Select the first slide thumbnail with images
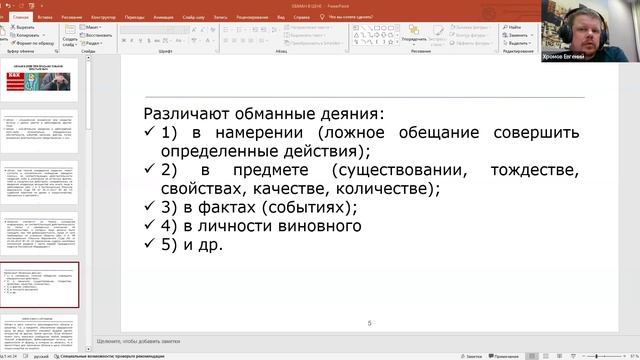Viewport: 640px width, 360px height. pyautogui.click(x=39, y=80)
